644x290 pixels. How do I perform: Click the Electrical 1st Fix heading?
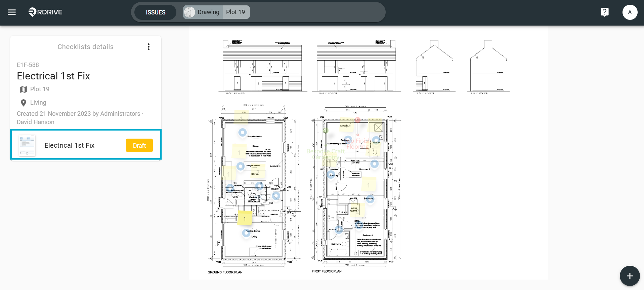(53, 76)
